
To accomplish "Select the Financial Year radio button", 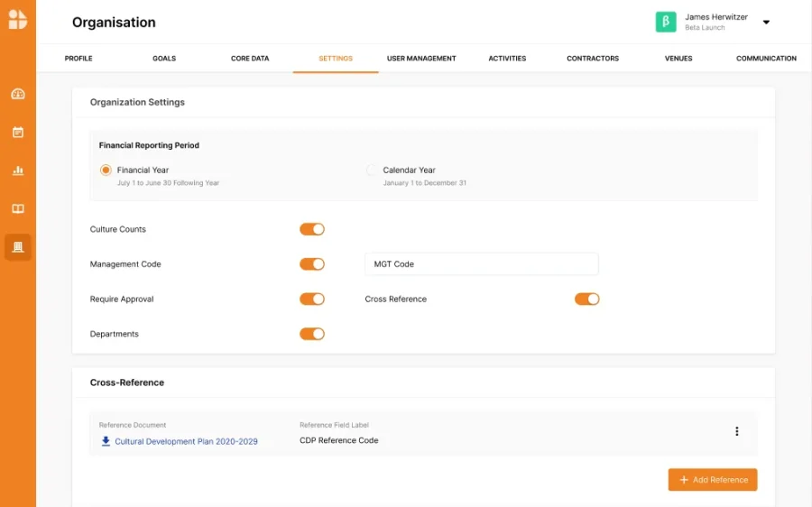I will [106, 170].
